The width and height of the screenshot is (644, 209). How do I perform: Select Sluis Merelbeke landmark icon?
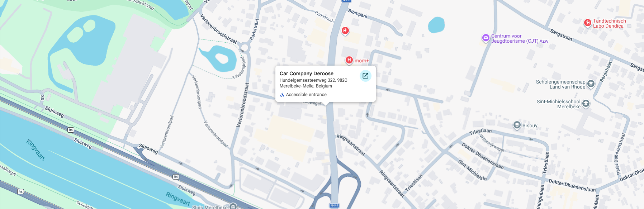tap(233, 206)
